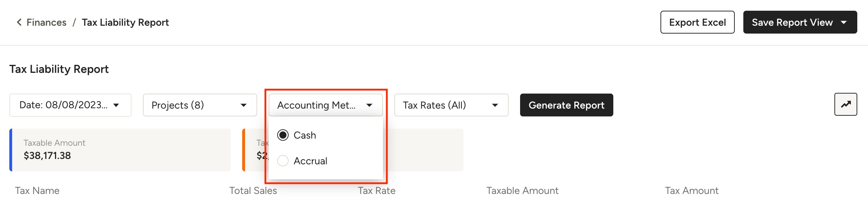This screenshot has height=205, width=868.
Task: Click the back chevron beside Finances
Action: (x=19, y=22)
